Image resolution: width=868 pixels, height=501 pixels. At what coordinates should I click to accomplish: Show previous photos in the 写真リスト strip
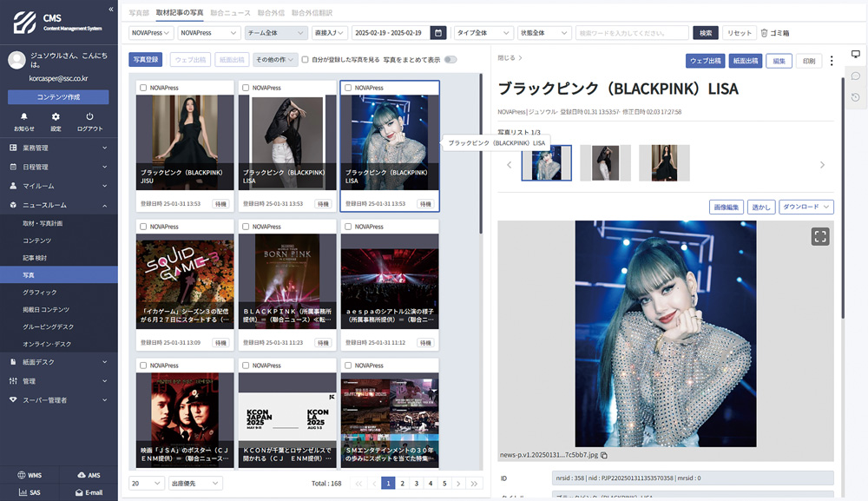click(510, 164)
